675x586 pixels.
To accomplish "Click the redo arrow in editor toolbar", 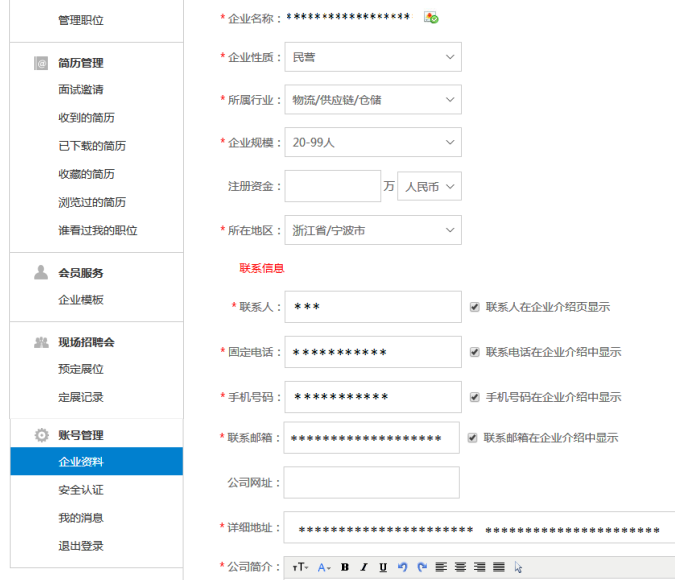I will pyautogui.click(x=422, y=567).
